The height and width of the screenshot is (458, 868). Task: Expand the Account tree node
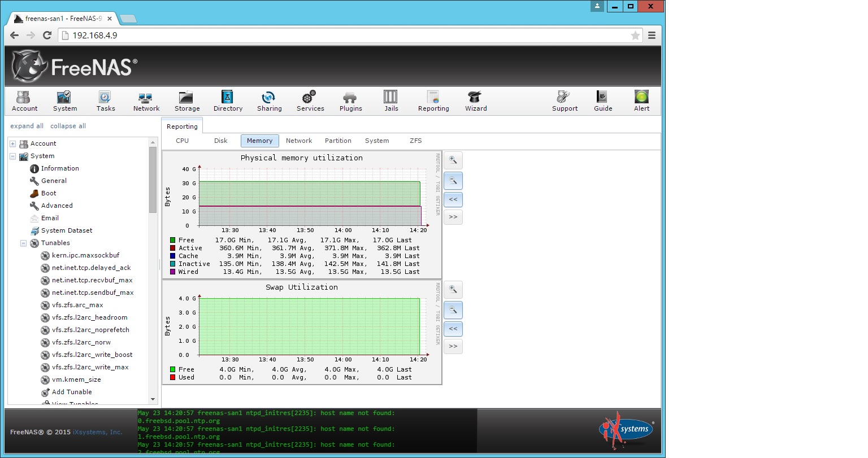pos(13,144)
